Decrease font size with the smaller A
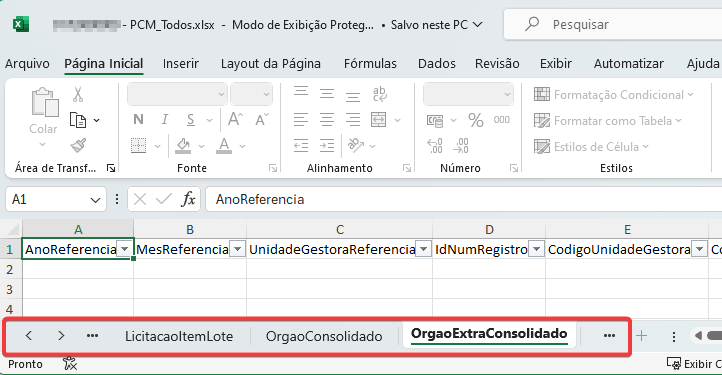This screenshot has height=375, width=722. click(262, 120)
